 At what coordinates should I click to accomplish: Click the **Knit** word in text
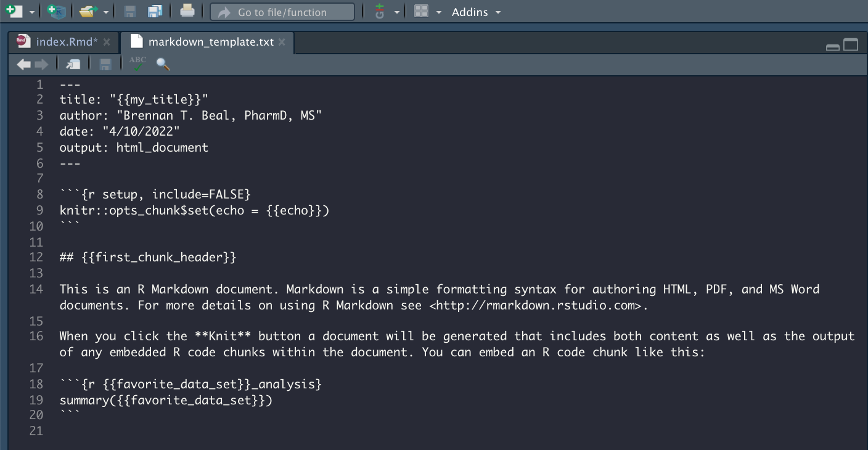click(223, 336)
